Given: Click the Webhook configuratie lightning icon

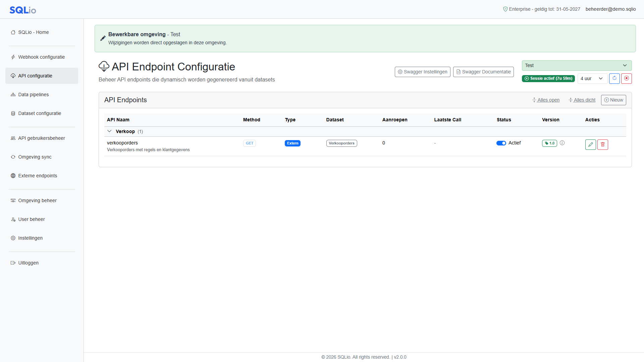Looking at the screenshot, I should (x=13, y=57).
